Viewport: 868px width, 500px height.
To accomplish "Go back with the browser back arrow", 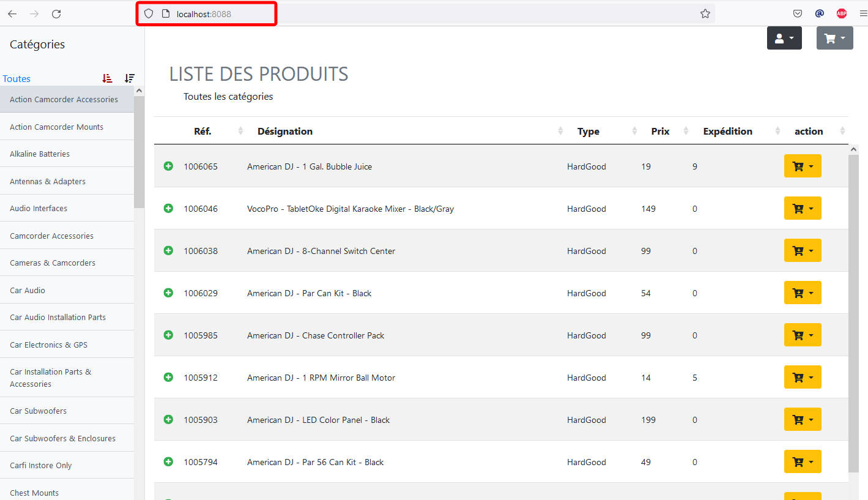I will pyautogui.click(x=12, y=13).
